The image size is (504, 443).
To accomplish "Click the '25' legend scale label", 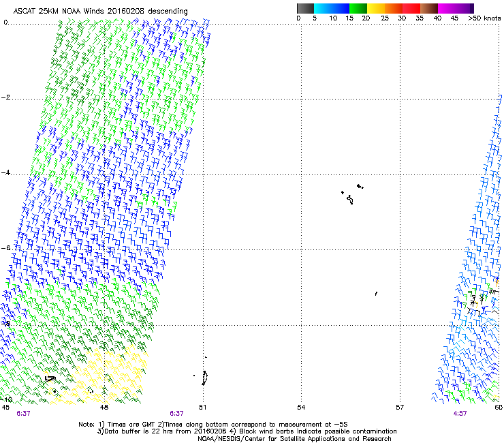I will click(x=385, y=18).
